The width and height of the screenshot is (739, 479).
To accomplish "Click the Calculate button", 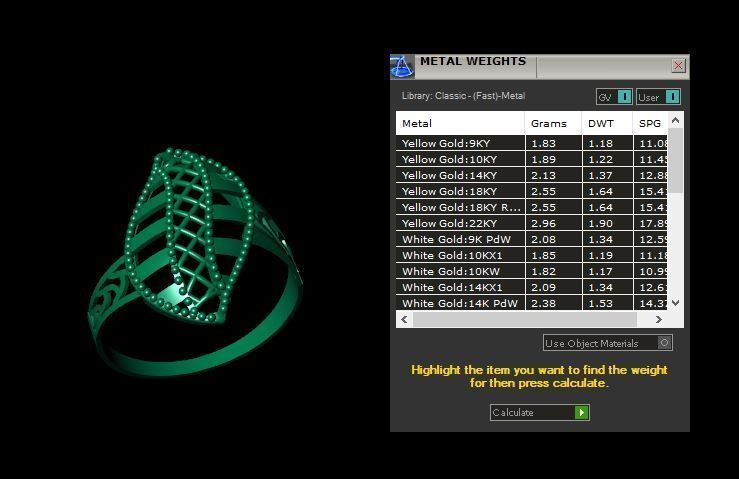I will tap(540, 413).
